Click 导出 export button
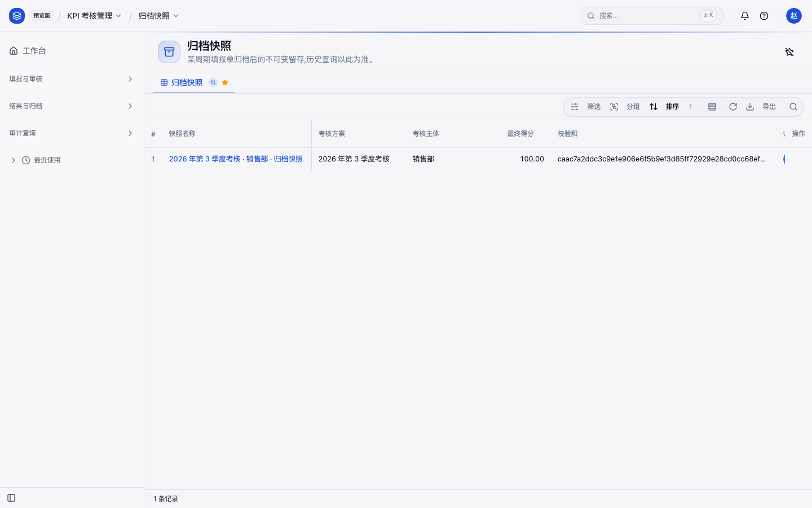This screenshot has width=812, height=508. (x=761, y=107)
